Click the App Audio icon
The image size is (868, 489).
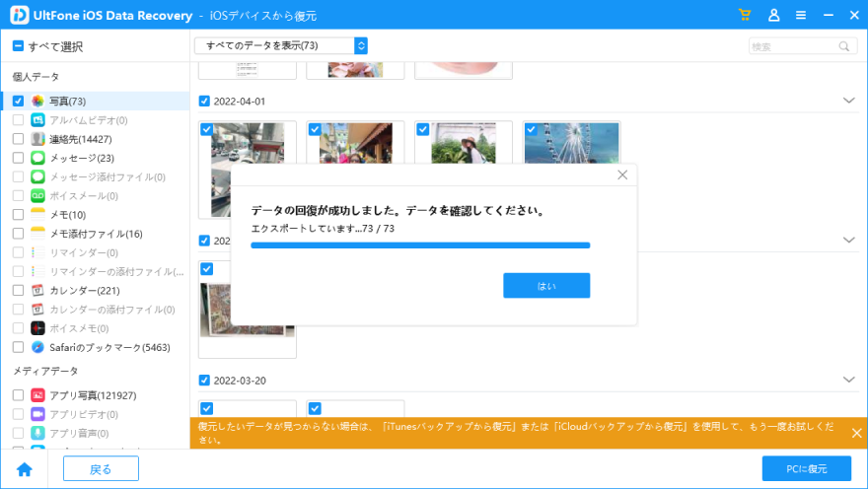click(37, 433)
